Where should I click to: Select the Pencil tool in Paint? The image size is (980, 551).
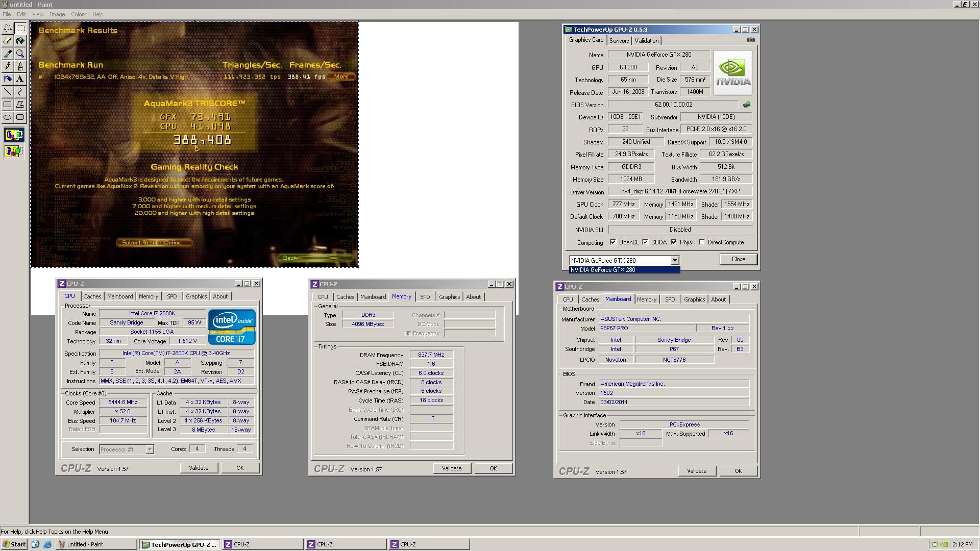coord(8,66)
